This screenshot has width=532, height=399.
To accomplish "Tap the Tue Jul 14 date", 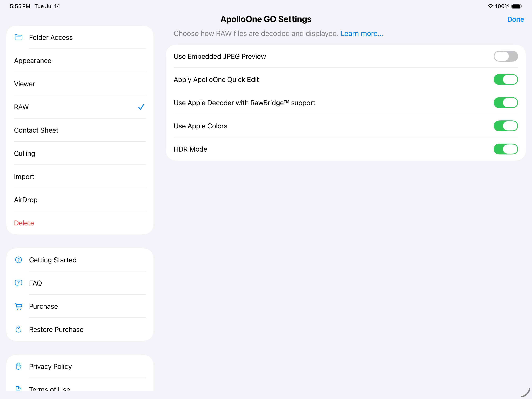I will [x=47, y=6].
